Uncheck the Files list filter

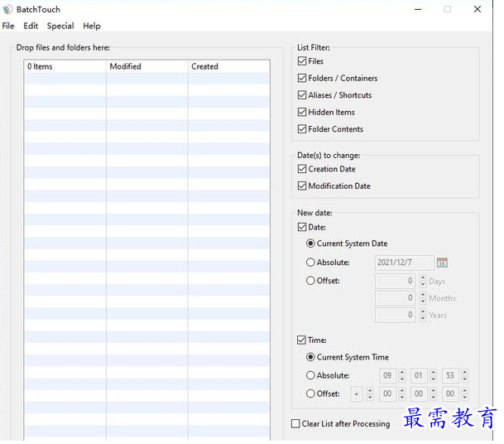point(302,61)
